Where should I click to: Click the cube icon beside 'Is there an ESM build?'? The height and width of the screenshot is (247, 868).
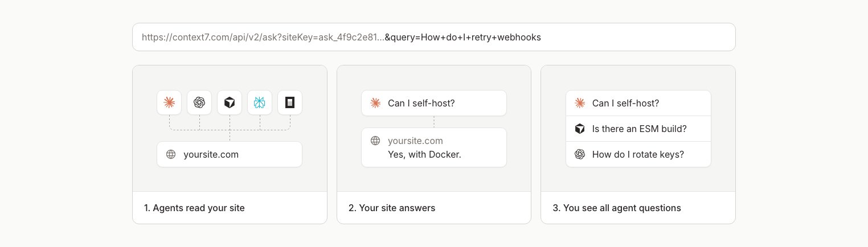pyautogui.click(x=580, y=129)
